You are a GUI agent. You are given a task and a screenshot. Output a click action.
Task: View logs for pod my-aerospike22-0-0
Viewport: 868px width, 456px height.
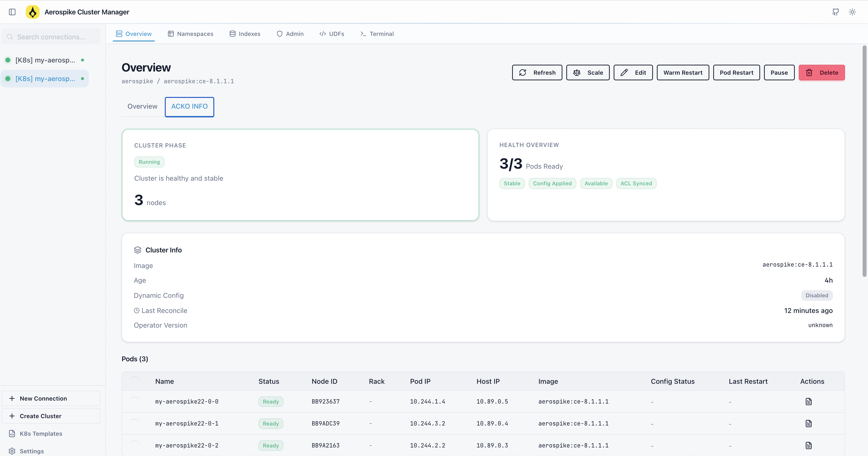[x=808, y=401]
